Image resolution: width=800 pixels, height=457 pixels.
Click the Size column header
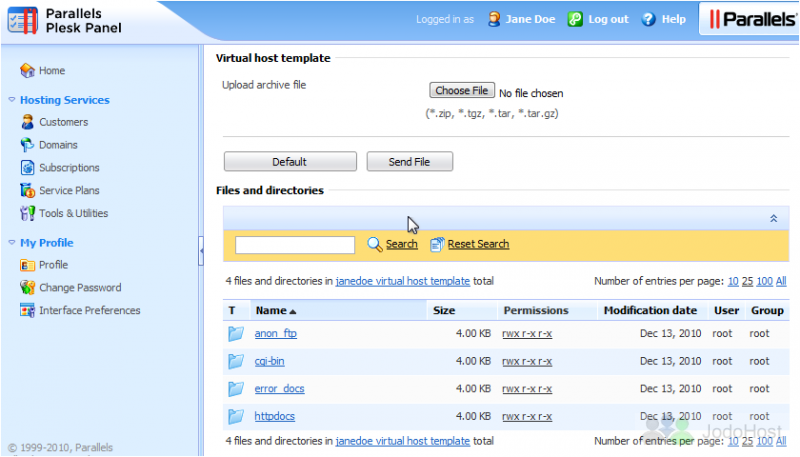(x=444, y=310)
